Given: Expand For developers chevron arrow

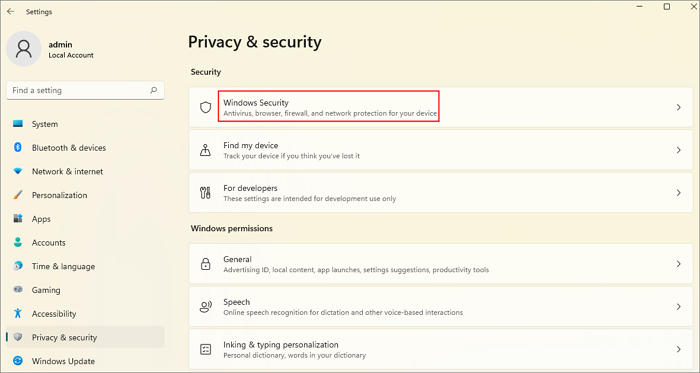Looking at the screenshot, I should point(679,193).
